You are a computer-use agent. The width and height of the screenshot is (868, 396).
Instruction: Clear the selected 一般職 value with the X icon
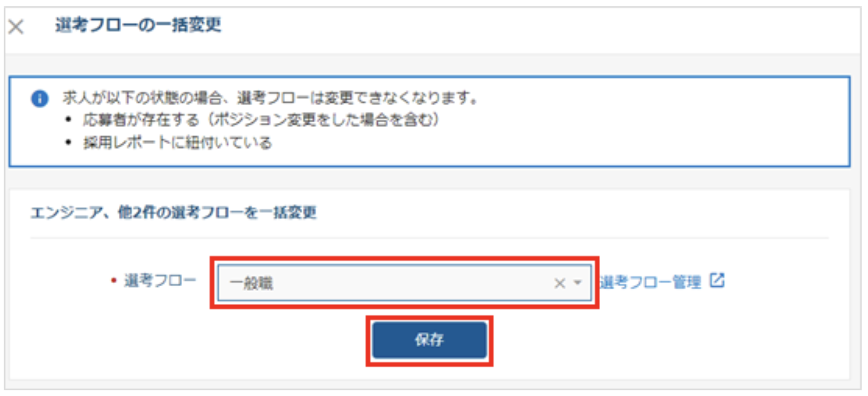point(559,283)
